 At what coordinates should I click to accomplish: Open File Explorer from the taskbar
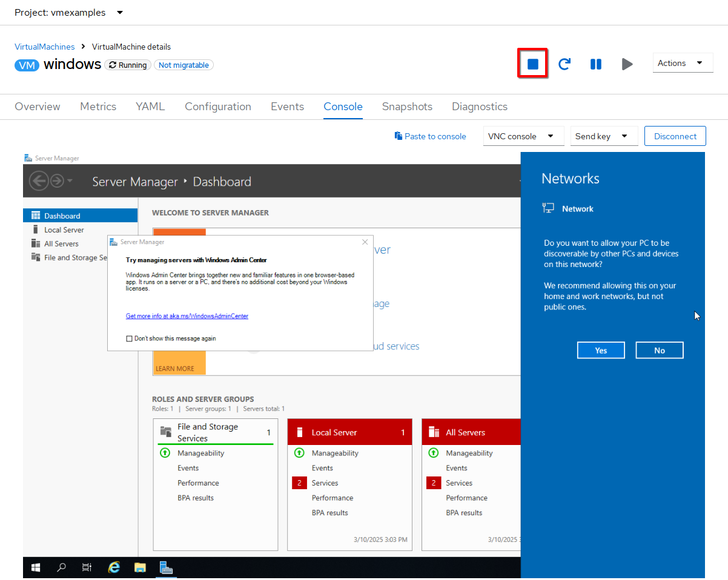click(140, 567)
